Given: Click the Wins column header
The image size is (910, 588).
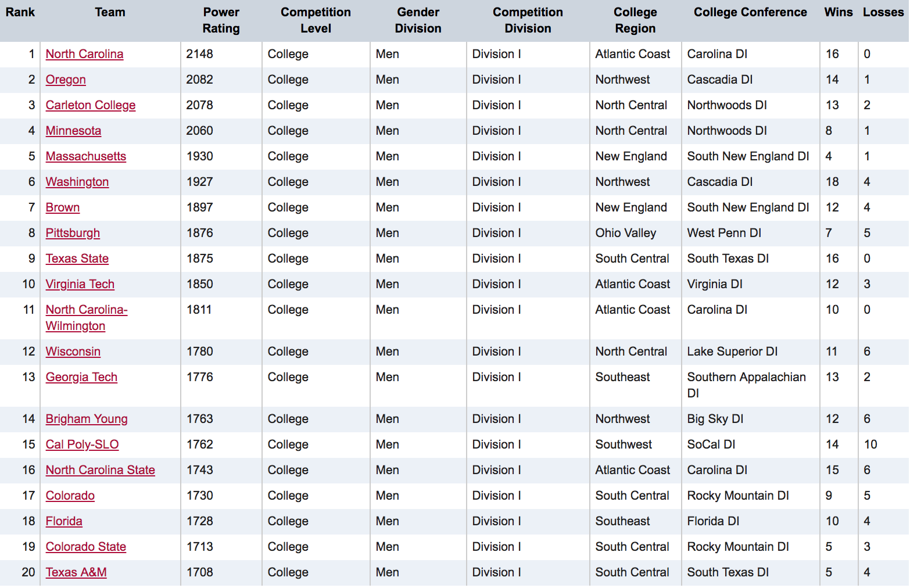Looking at the screenshot, I should tap(838, 12).
